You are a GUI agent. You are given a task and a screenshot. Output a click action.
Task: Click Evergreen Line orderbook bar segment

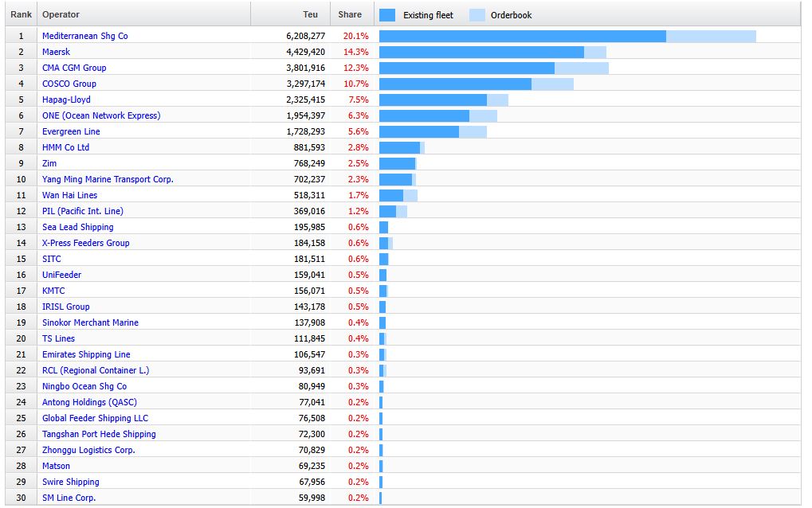click(x=473, y=132)
